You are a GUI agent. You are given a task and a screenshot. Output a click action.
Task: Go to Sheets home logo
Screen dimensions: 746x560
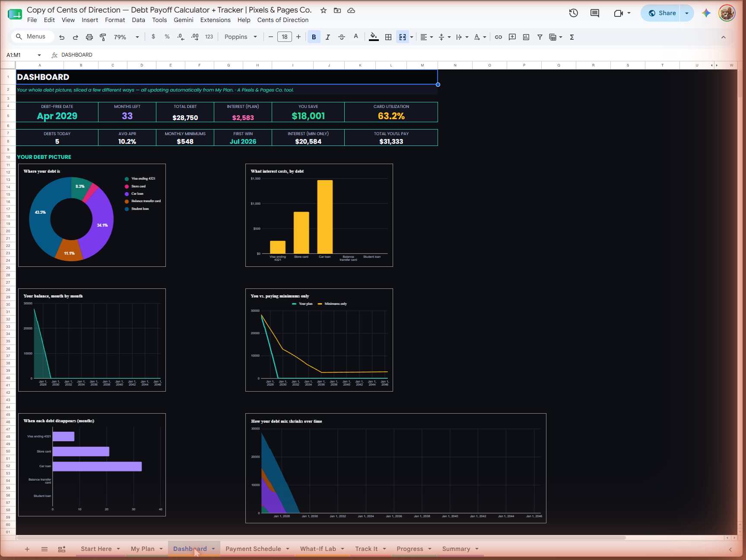15,14
